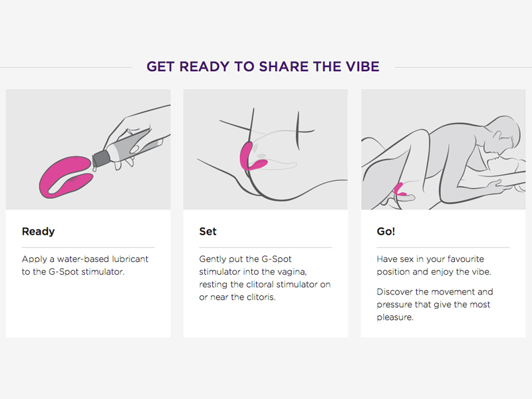Click the "Go!" card title
This screenshot has width=532, height=399.
[386, 231]
